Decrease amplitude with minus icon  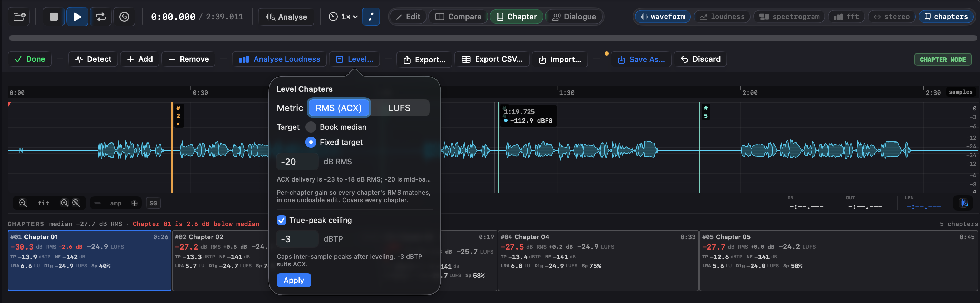pyautogui.click(x=97, y=203)
